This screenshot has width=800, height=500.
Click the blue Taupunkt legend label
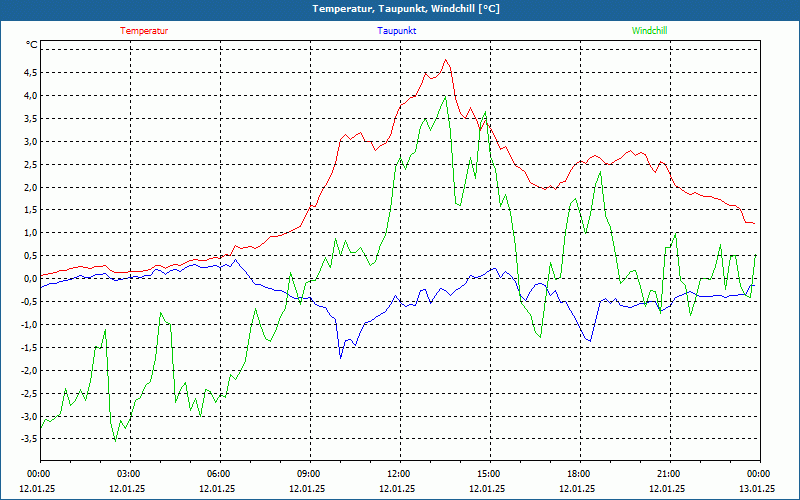coord(396,31)
